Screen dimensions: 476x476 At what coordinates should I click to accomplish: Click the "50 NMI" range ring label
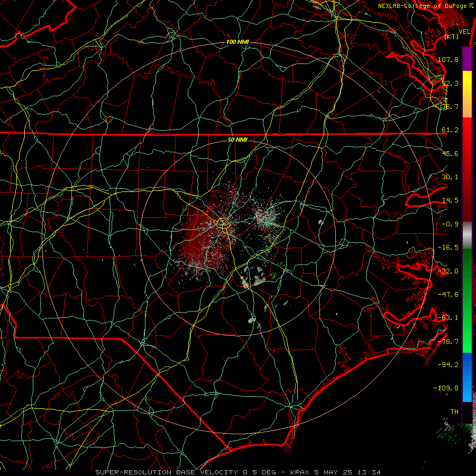[237, 140]
